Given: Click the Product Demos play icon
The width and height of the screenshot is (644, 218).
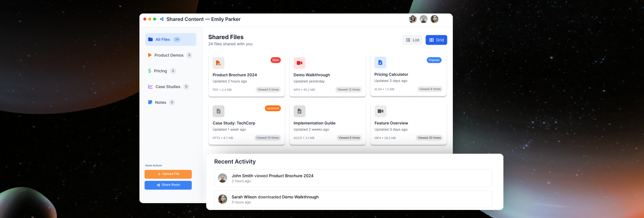Looking at the screenshot, I should tap(150, 55).
